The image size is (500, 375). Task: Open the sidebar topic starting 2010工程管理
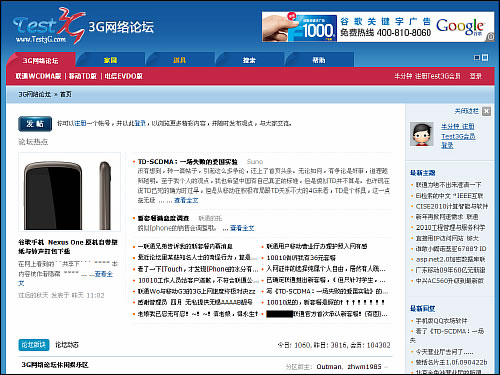450,228
